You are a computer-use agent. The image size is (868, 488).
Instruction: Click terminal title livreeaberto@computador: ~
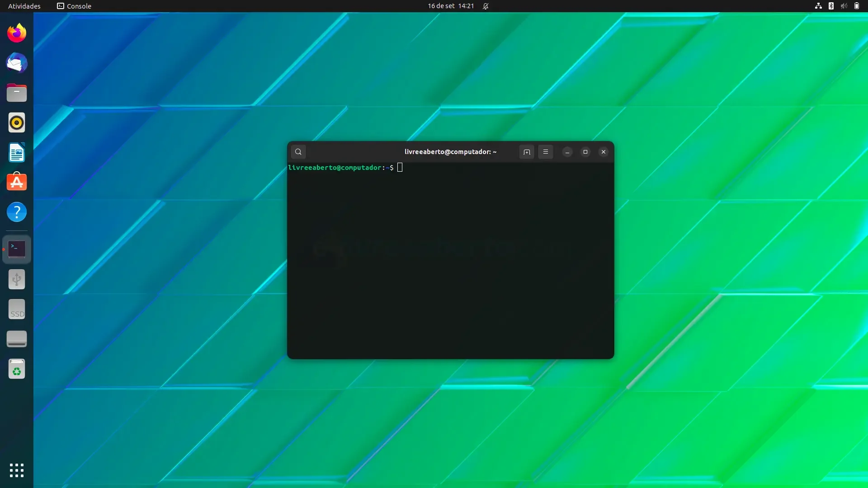[x=450, y=152]
